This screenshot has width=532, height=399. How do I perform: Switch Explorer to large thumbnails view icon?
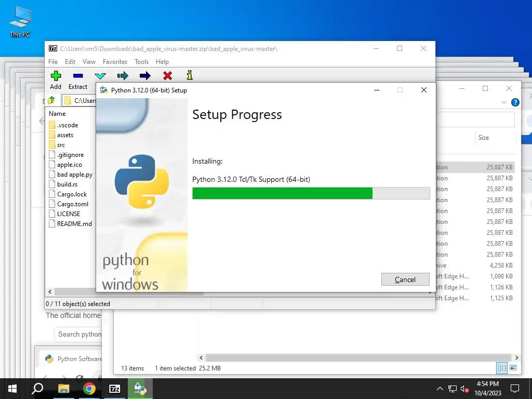[x=513, y=368]
